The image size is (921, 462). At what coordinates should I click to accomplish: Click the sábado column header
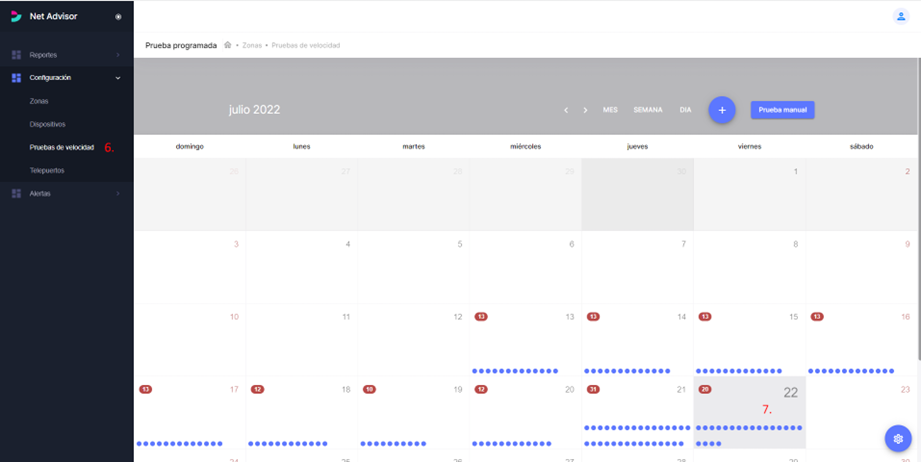[861, 147]
